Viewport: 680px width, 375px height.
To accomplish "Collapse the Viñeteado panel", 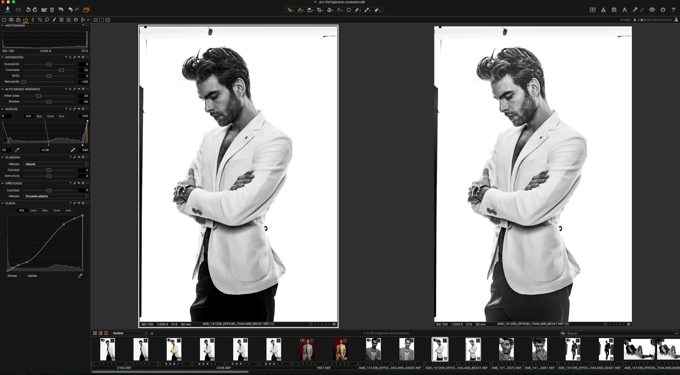I will click(x=3, y=183).
